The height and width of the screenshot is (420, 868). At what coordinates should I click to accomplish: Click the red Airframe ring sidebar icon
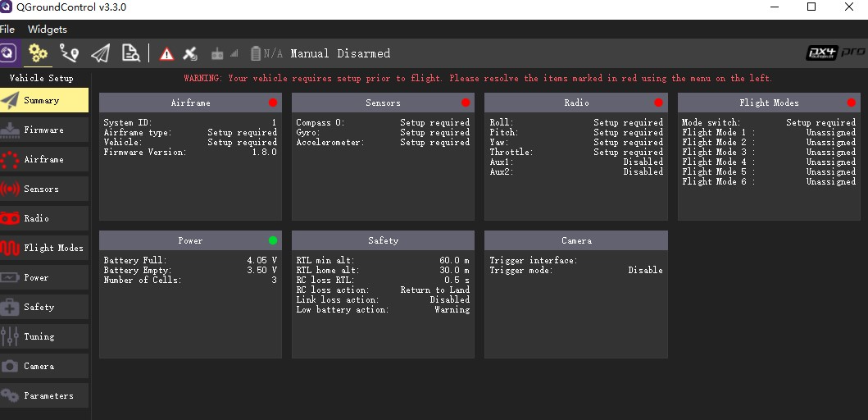coord(9,160)
